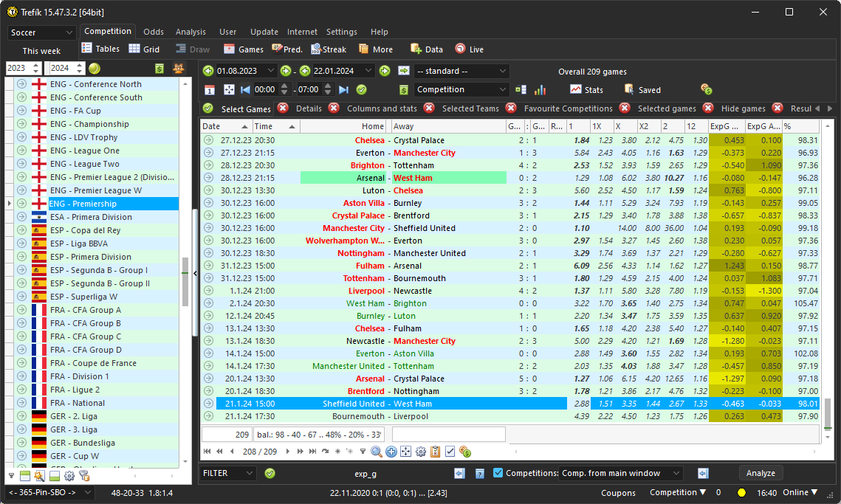Click the tennis ball icon beside year fields
Image resolution: width=841 pixels, height=504 pixels.
point(95,69)
